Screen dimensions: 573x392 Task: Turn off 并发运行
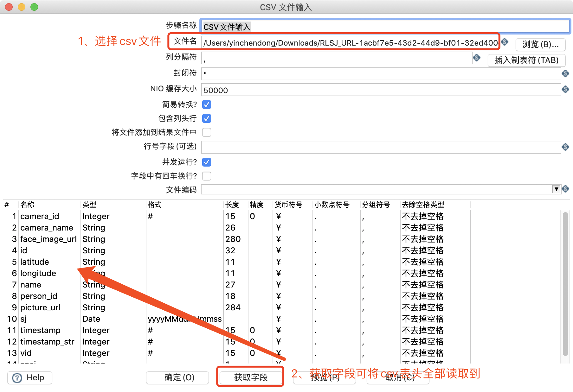pyautogui.click(x=206, y=162)
